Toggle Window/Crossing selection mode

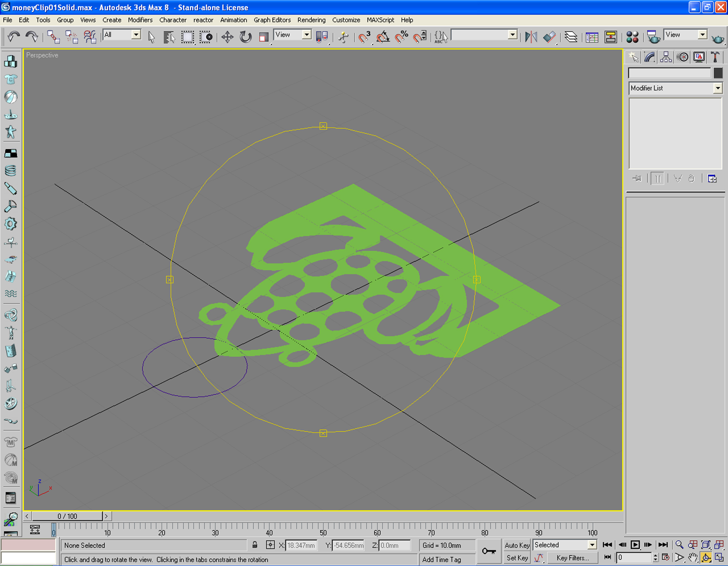coord(206,37)
